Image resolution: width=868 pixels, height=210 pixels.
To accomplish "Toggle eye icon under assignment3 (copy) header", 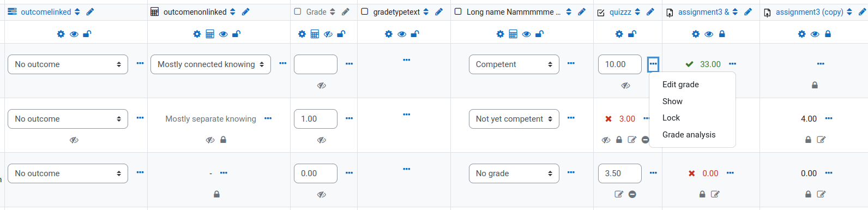I will (815, 34).
